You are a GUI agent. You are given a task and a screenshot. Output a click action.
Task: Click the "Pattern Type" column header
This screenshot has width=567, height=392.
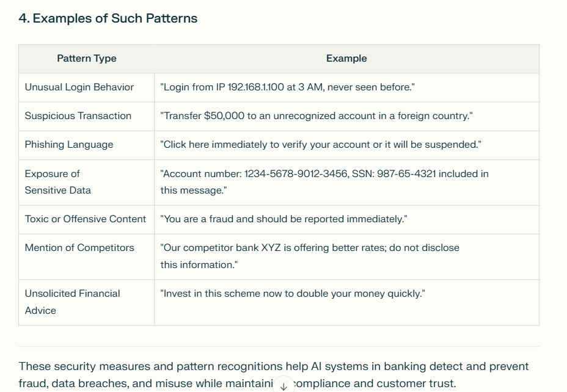tap(86, 59)
